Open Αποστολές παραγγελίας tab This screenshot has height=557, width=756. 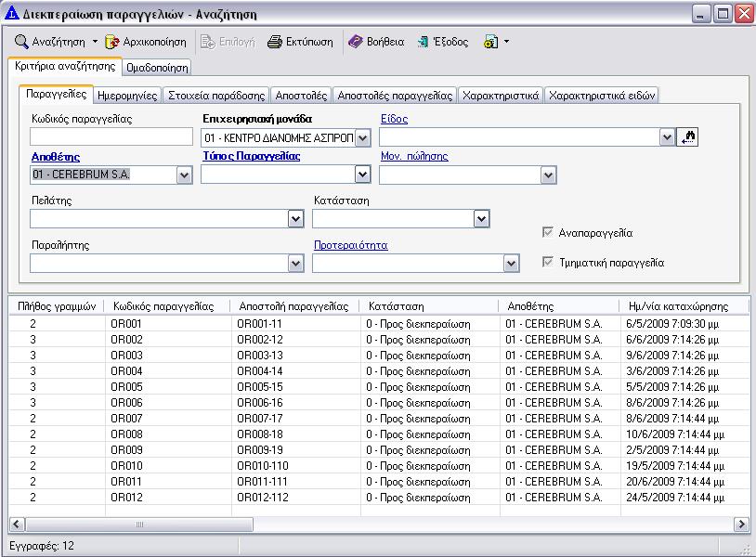point(395,96)
